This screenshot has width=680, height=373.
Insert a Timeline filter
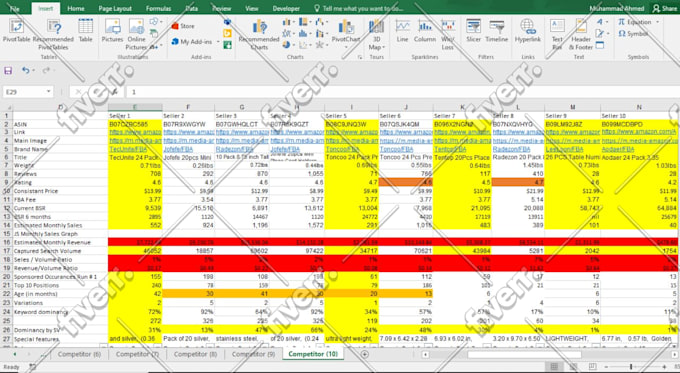[x=497, y=30]
